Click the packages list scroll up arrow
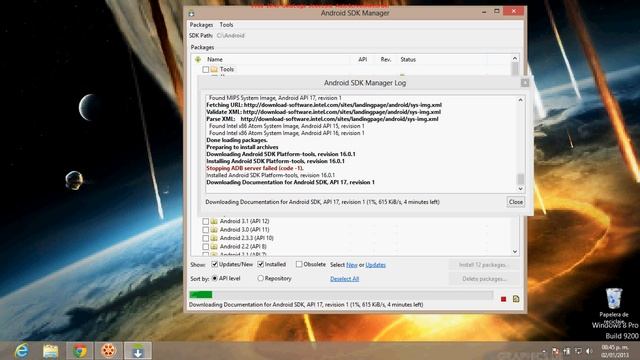The height and width of the screenshot is (360, 640). click(515, 58)
